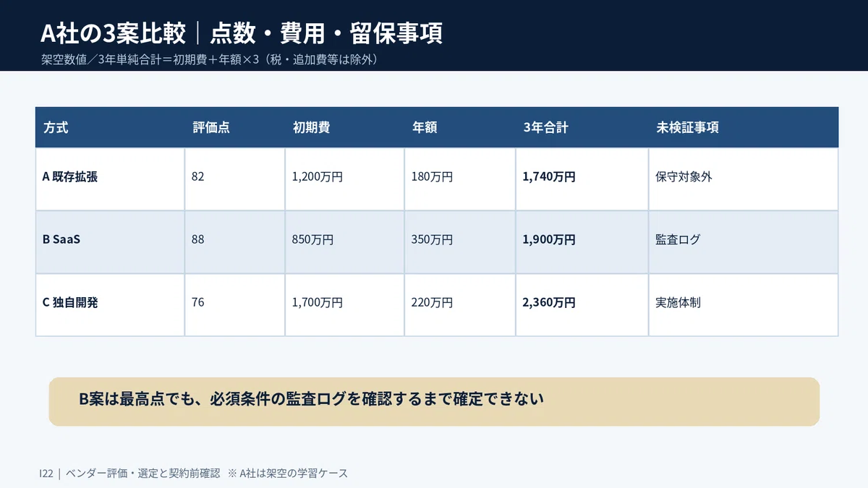Click the 監査ログ cell
The height and width of the screenshot is (488, 868).
click(x=744, y=242)
